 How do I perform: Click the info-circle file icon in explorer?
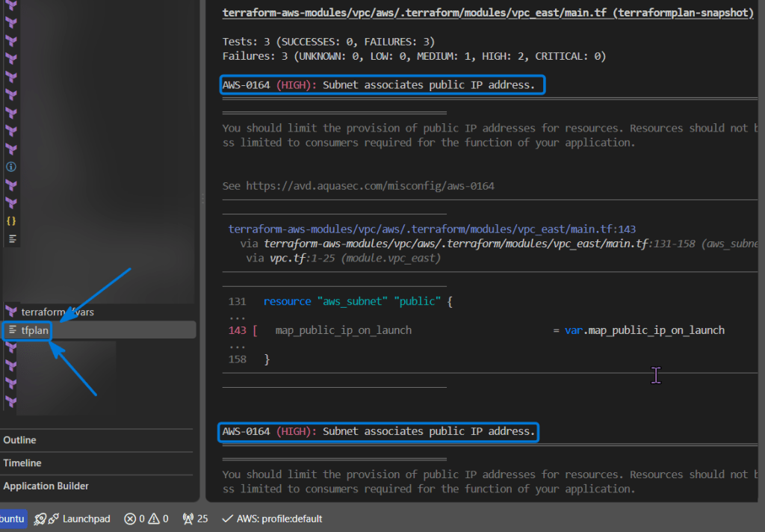pos(11,167)
